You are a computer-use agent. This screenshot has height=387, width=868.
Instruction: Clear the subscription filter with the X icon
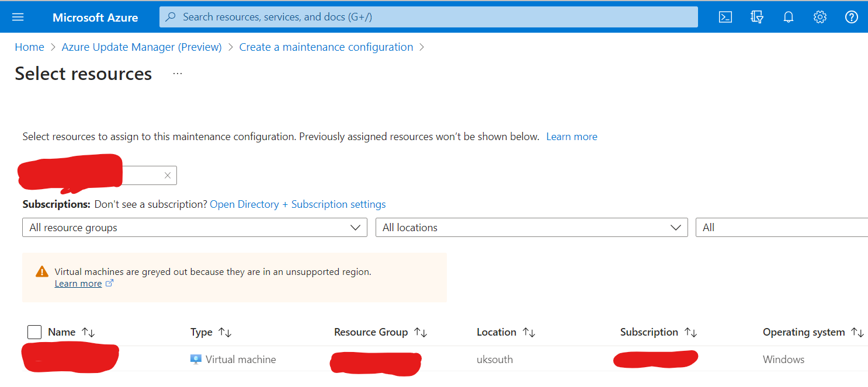tap(168, 175)
